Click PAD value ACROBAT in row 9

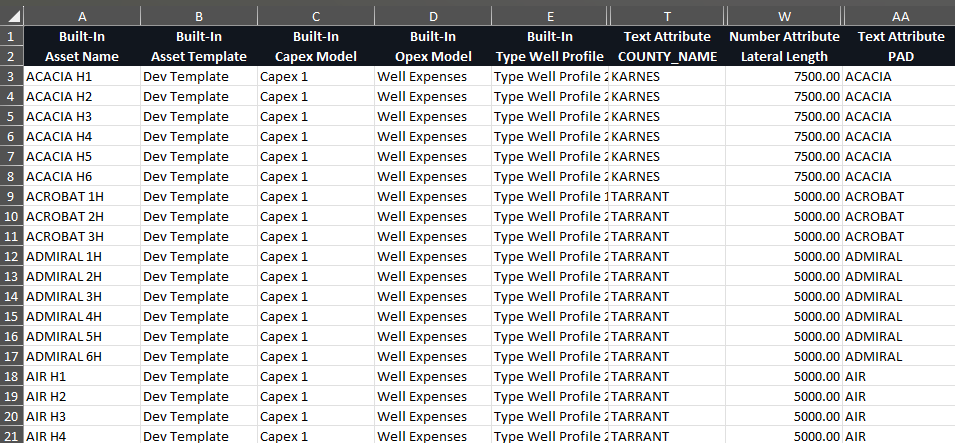pyautogui.click(x=899, y=196)
